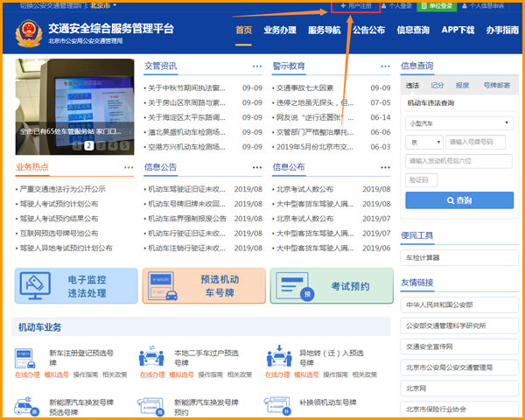525x420 pixels.
Task: Switch to the 记分 query tab
Action: click(x=437, y=86)
